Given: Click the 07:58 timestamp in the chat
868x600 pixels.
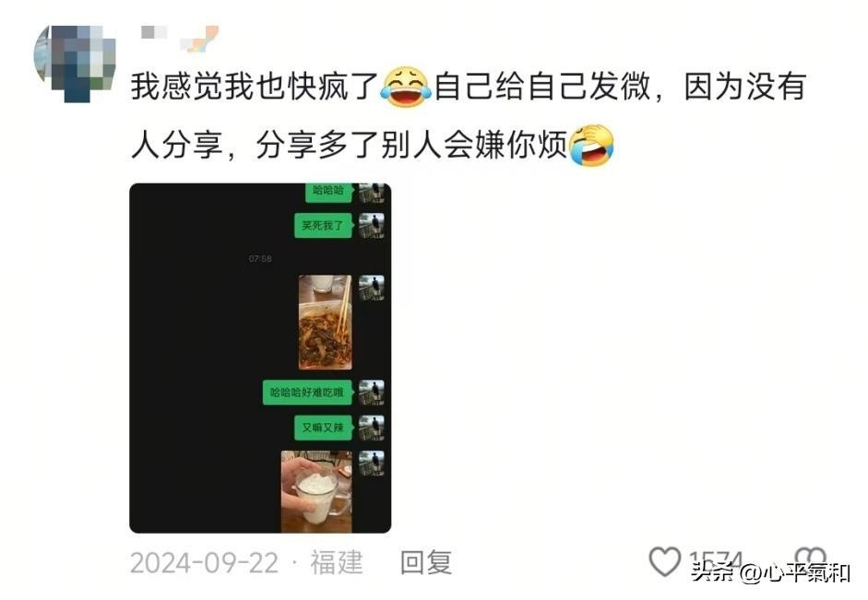Looking at the screenshot, I should click(260, 258).
